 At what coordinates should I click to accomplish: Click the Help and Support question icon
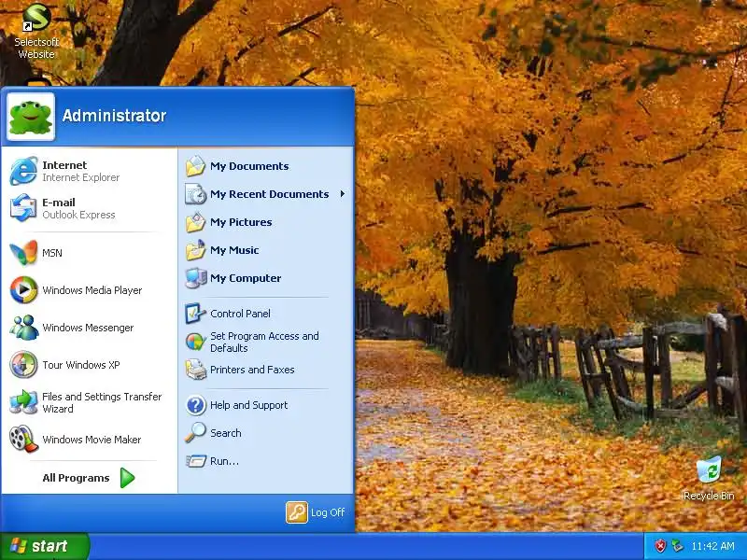[195, 405]
